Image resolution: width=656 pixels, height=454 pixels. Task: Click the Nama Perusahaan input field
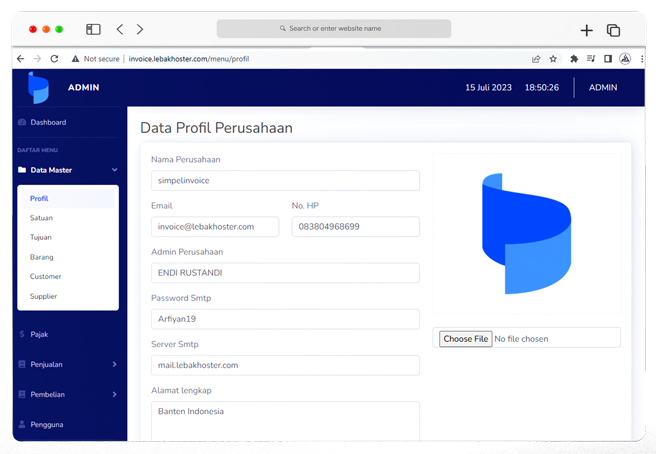pyautogui.click(x=284, y=181)
